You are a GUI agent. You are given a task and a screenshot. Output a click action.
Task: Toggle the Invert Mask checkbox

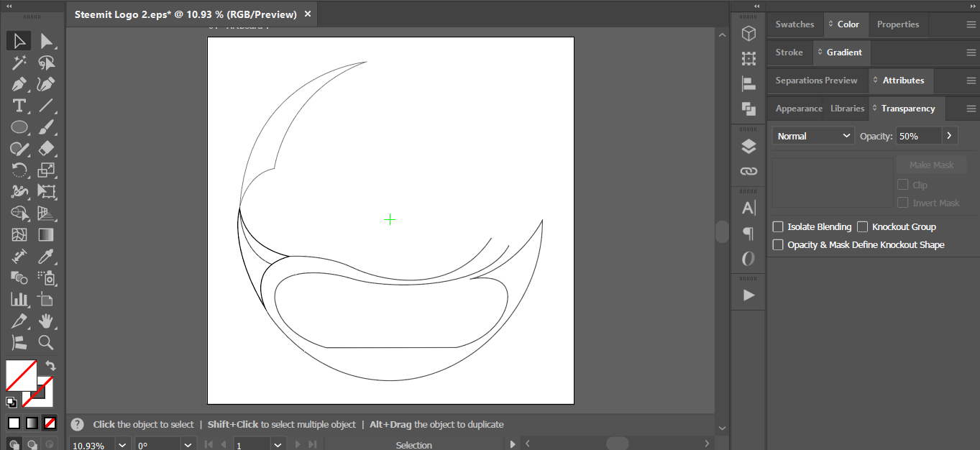(x=903, y=203)
